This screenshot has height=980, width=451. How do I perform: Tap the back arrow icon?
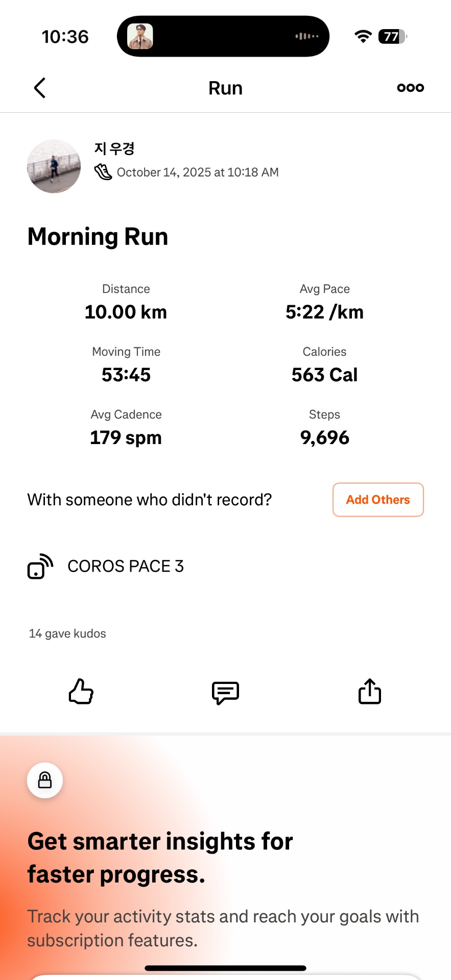pyautogui.click(x=40, y=88)
